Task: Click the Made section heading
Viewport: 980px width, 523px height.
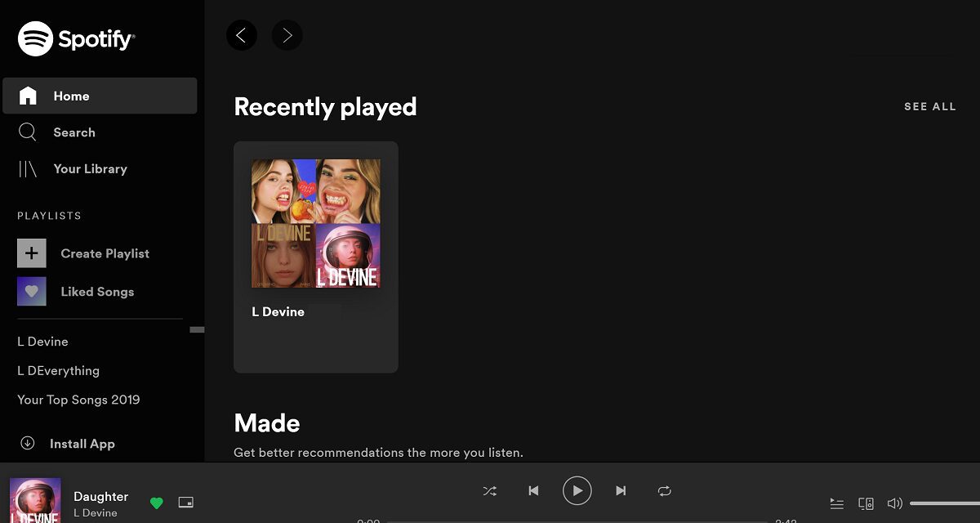Action: click(266, 423)
